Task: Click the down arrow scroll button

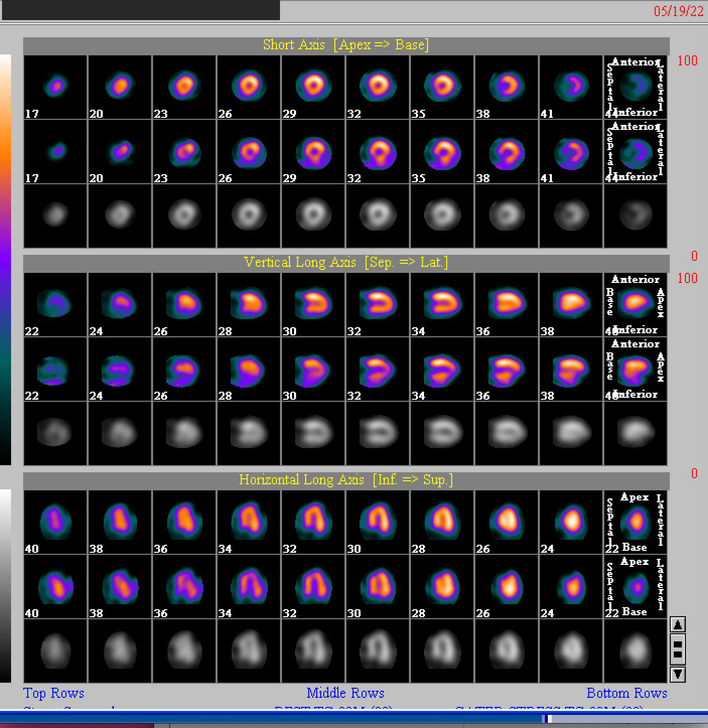Action: (678, 674)
